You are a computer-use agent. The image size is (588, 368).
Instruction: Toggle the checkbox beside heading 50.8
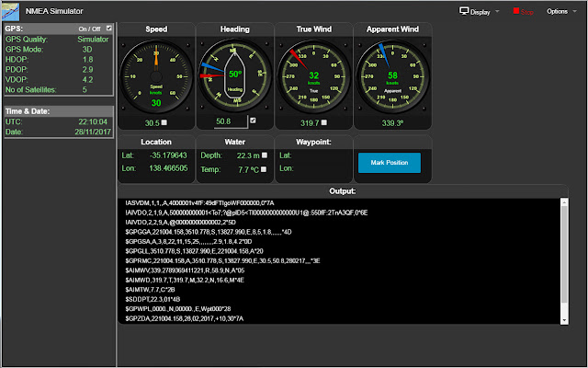pos(253,121)
